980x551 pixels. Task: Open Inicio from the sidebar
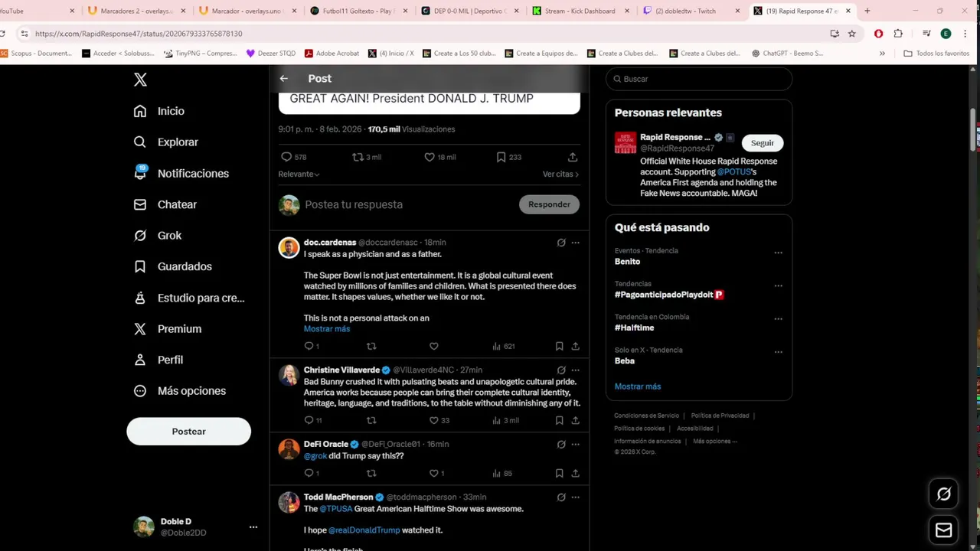pyautogui.click(x=159, y=111)
